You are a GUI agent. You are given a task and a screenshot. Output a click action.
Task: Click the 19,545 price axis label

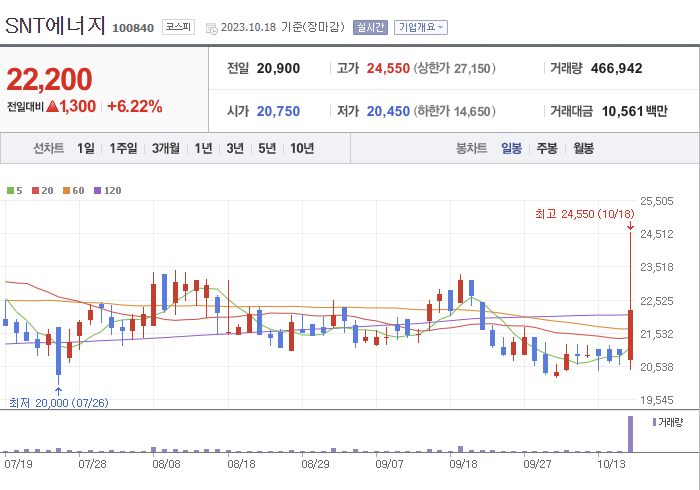click(x=657, y=400)
